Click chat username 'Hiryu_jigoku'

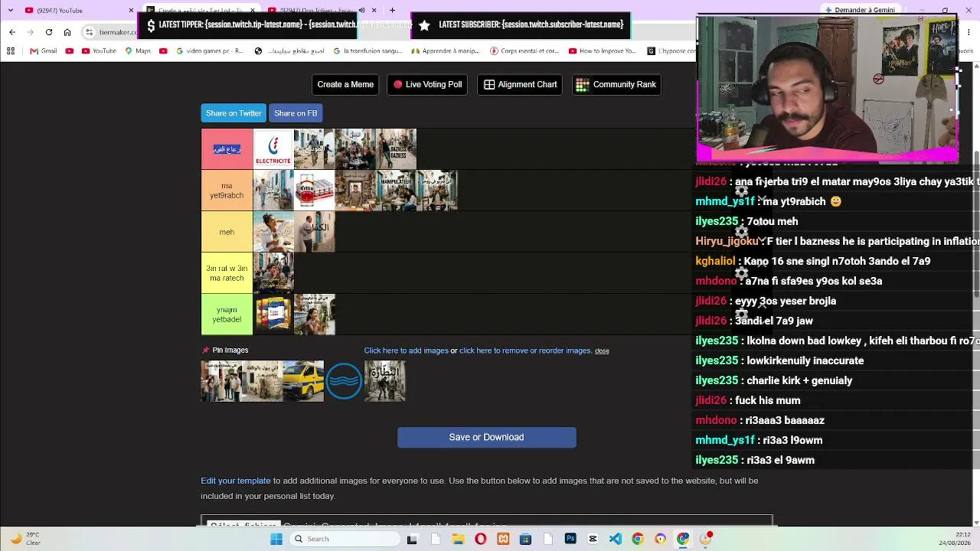click(x=727, y=241)
